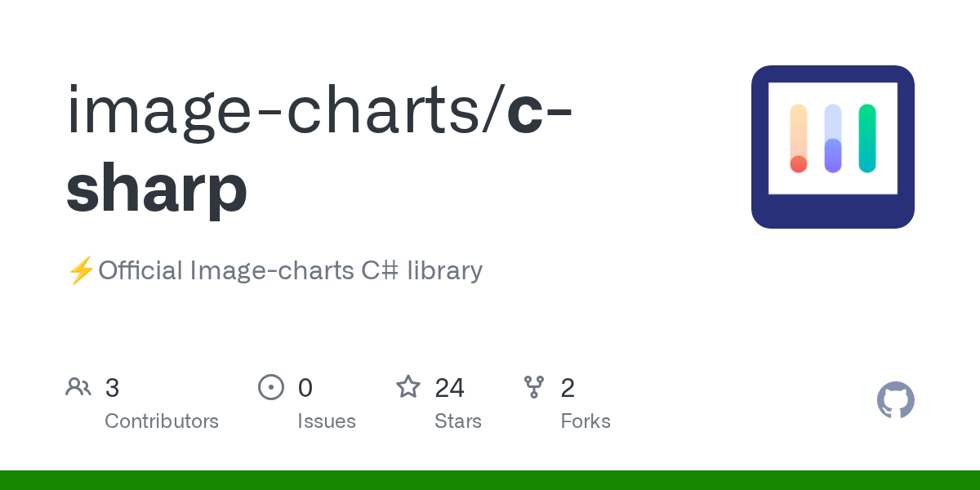Screen dimensions: 980x490
Task: Open the GitHub Octocat logo
Action: tap(896, 400)
